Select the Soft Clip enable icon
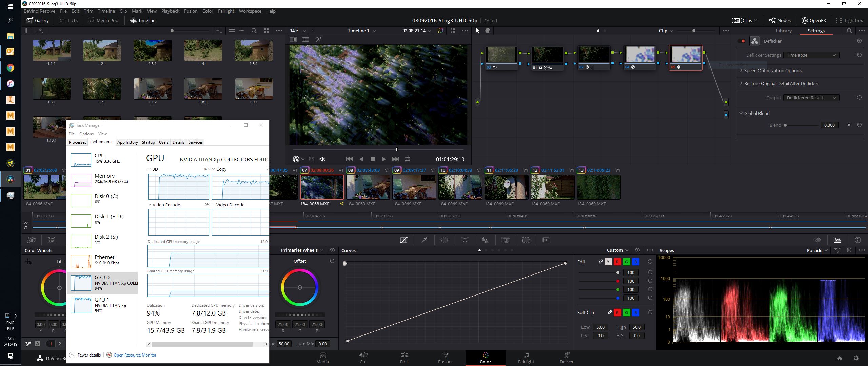The image size is (868, 366). tap(610, 312)
